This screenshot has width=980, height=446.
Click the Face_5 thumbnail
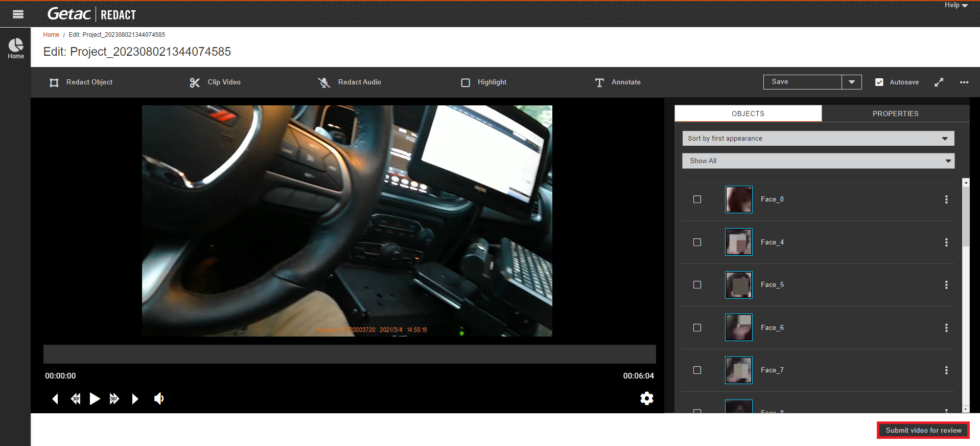click(739, 285)
